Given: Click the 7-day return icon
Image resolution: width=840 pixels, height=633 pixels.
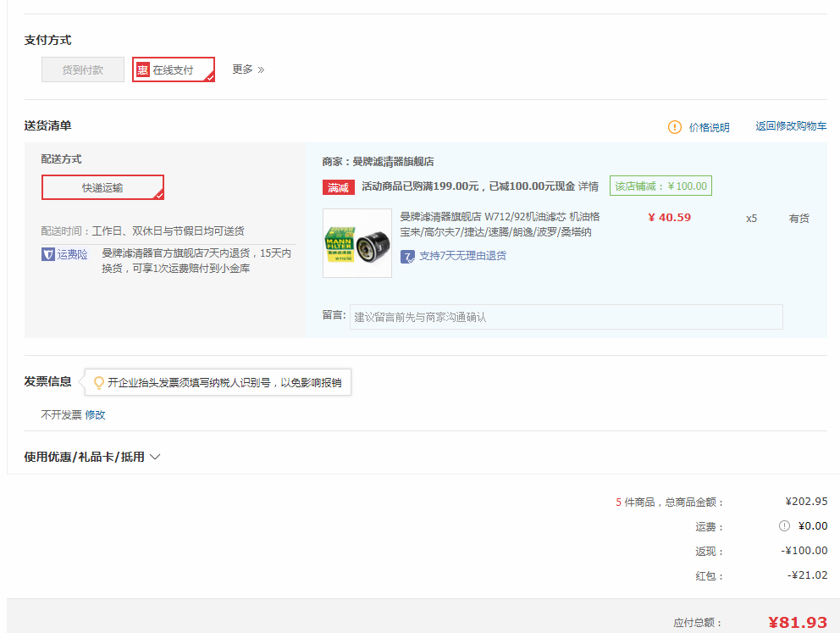Looking at the screenshot, I should click(407, 256).
